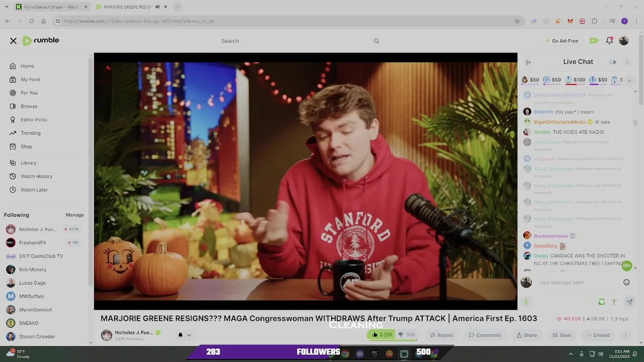This screenshot has width=644, height=362.
Task: Click the search magnifier icon
Action: coord(376,41)
